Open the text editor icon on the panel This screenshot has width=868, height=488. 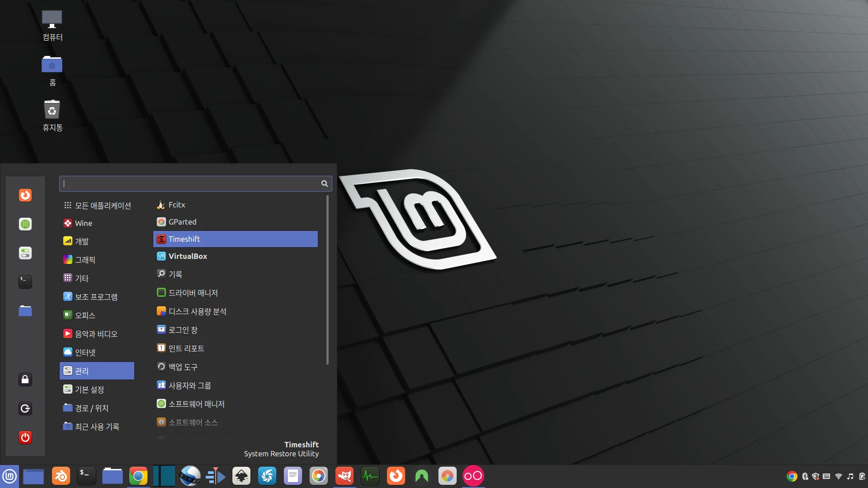[293, 476]
